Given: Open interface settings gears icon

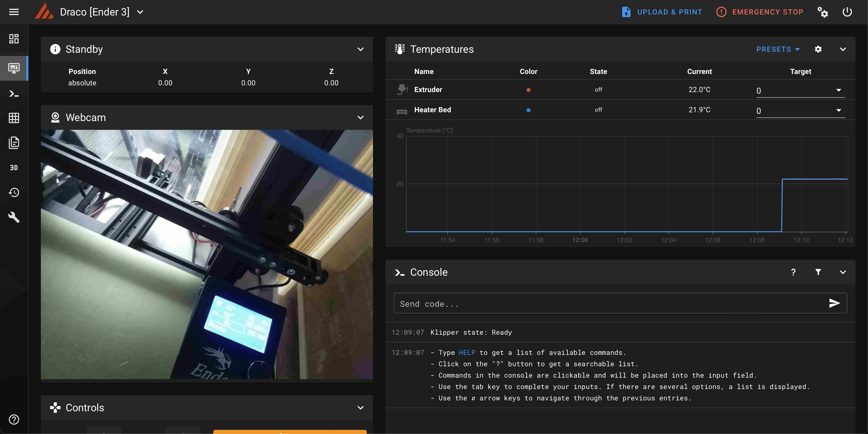Looking at the screenshot, I should (x=823, y=12).
